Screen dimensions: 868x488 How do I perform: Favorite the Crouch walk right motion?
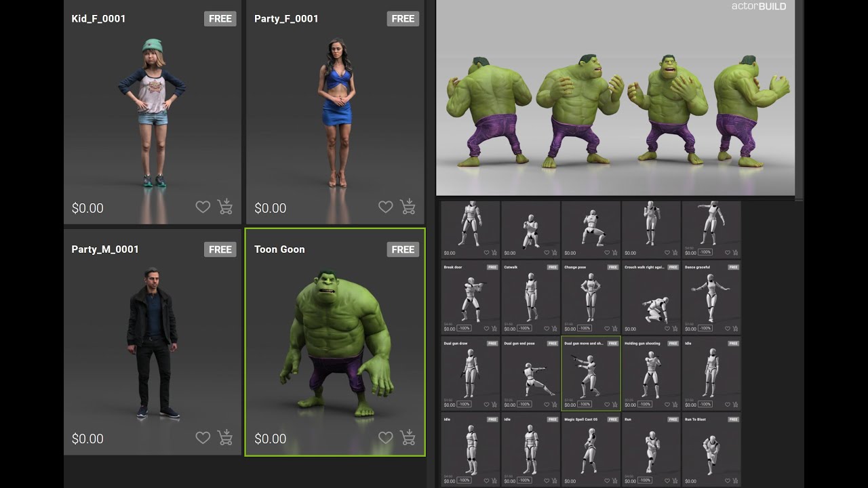(667, 328)
